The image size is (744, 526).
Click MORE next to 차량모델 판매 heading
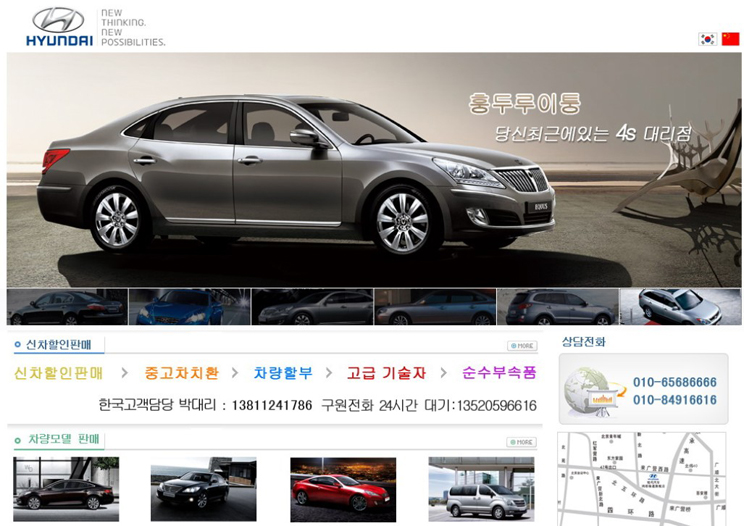pyautogui.click(x=521, y=442)
